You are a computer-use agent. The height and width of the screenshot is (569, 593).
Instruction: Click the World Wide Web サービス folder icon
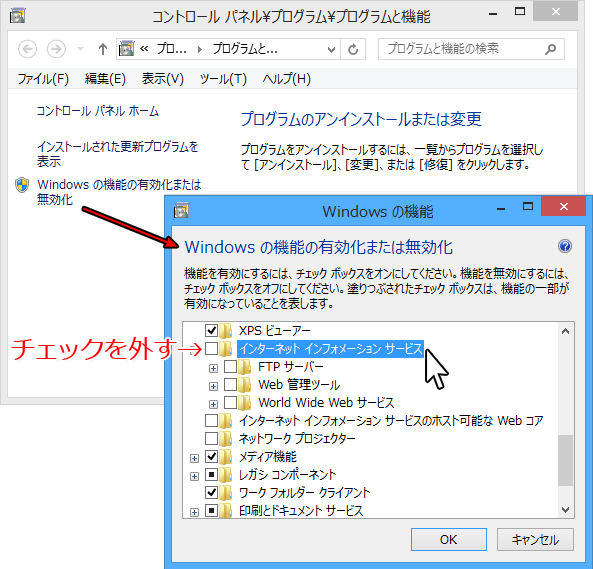(x=245, y=402)
